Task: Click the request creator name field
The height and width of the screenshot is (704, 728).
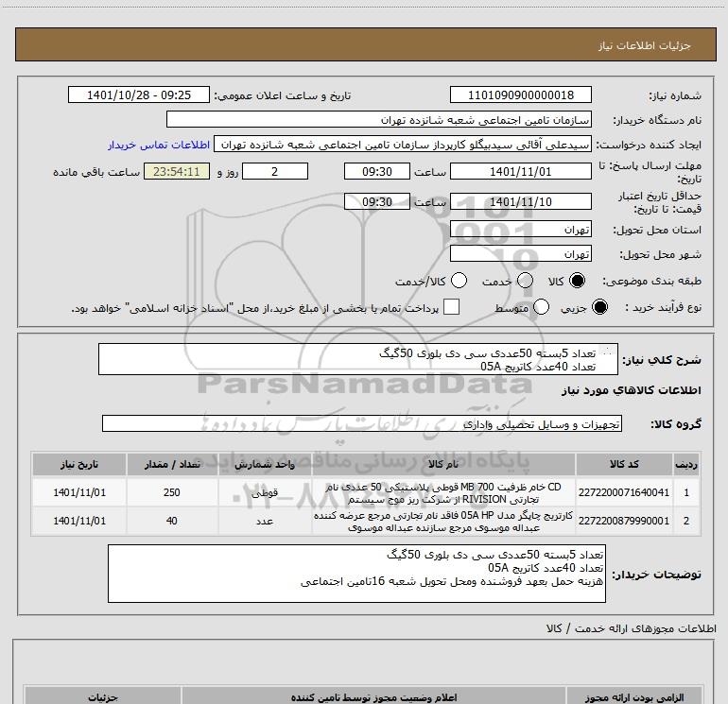Action: pos(403,145)
